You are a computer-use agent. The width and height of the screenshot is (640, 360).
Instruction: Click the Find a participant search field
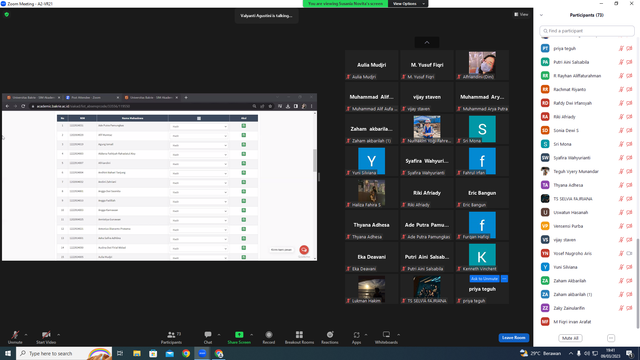coord(587,31)
